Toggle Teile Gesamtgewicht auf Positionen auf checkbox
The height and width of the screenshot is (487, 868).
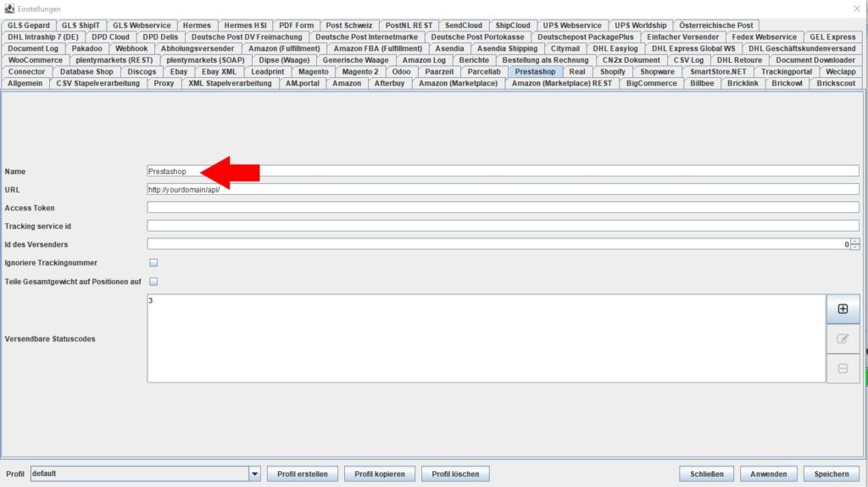pos(153,282)
